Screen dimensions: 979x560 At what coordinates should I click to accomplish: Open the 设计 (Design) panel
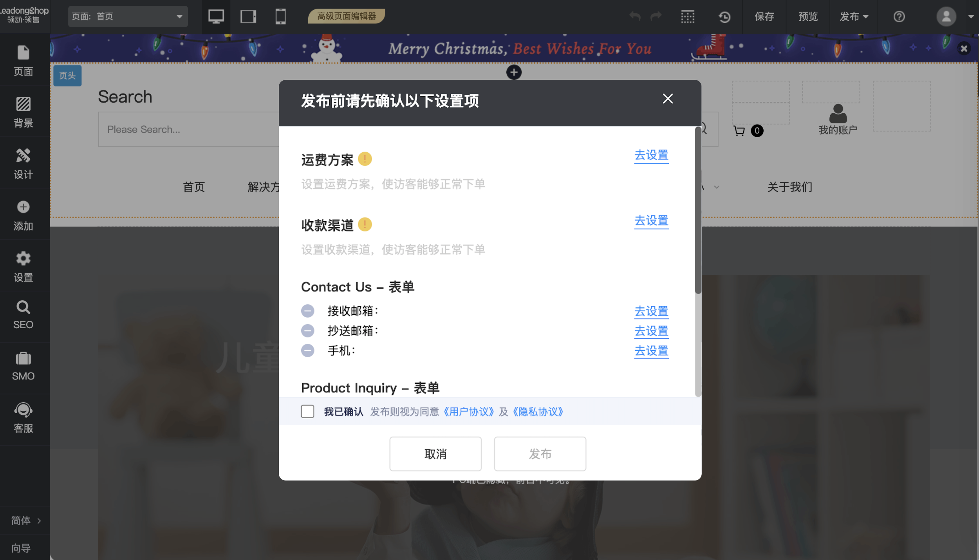tap(23, 164)
